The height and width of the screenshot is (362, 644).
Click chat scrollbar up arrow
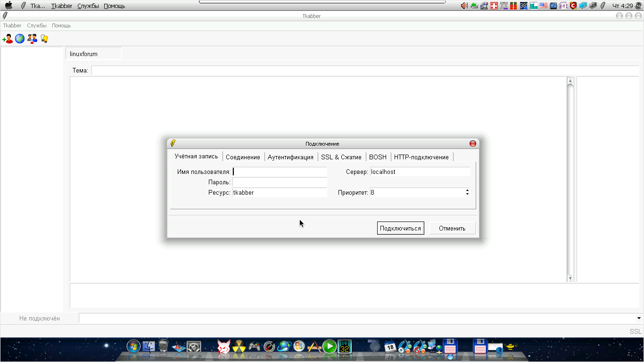click(570, 81)
